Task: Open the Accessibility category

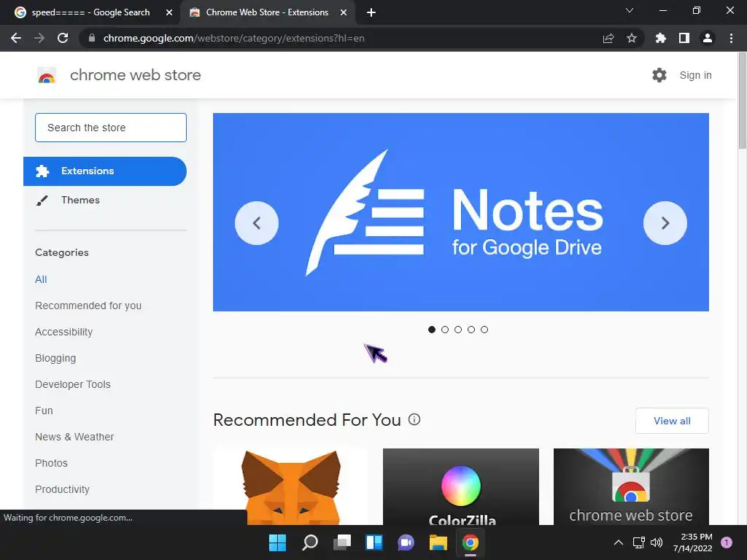Action: pos(64,332)
